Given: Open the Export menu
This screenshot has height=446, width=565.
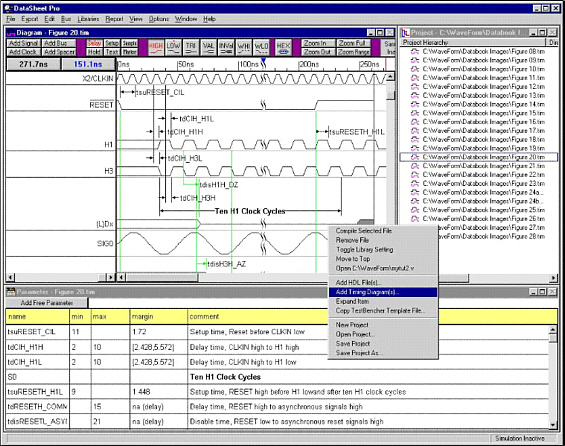Looking at the screenshot, I should pos(30,19).
